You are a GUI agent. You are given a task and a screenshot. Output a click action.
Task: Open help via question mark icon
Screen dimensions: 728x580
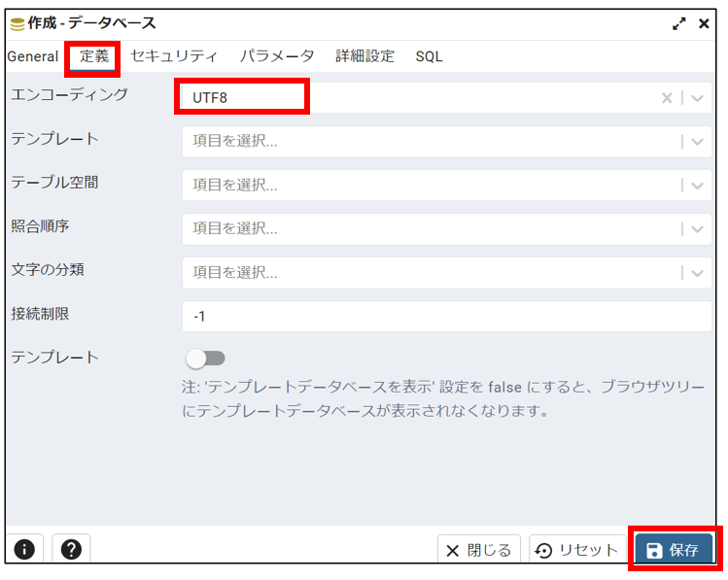pyautogui.click(x=71, y=549)
